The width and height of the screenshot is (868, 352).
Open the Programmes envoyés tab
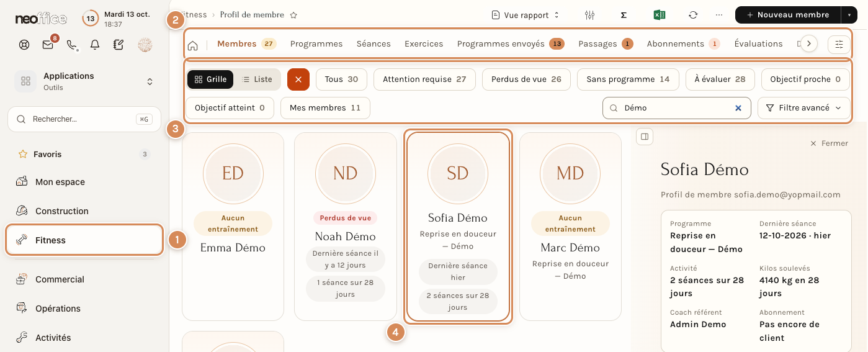510,44
